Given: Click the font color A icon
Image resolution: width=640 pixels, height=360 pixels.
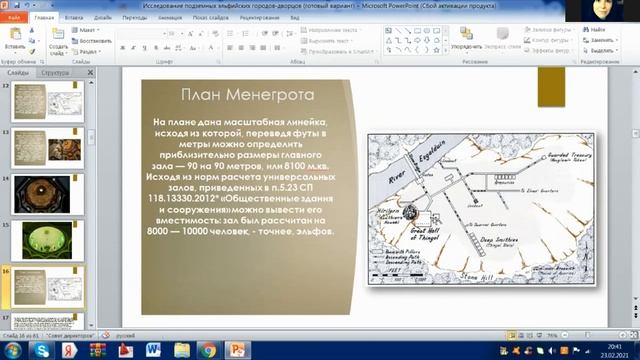Looking at the screenshot, I should [x=211, y=48].
